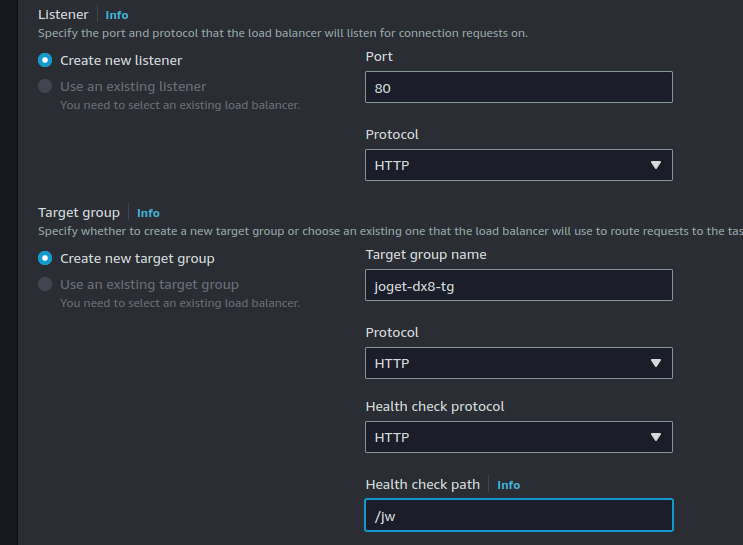The image size is (743, 545).
Task: Click the Use an existing listener label text
Action: point(133,86)
